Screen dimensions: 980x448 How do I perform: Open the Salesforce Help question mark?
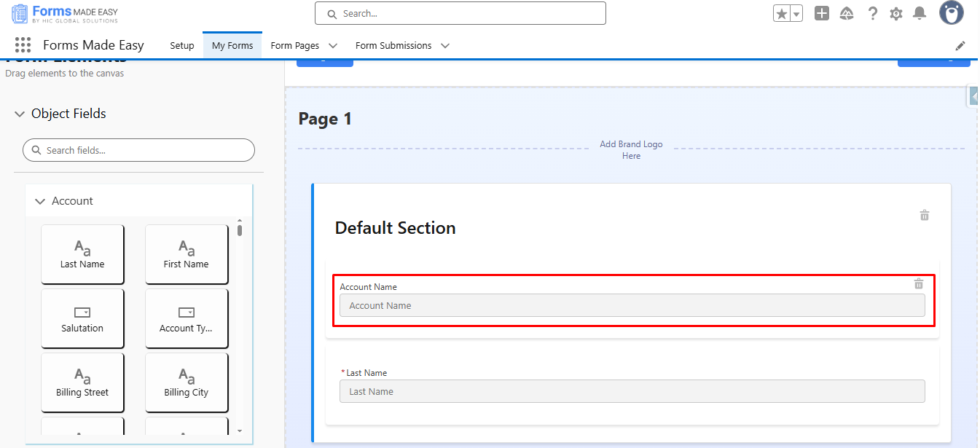872,13
